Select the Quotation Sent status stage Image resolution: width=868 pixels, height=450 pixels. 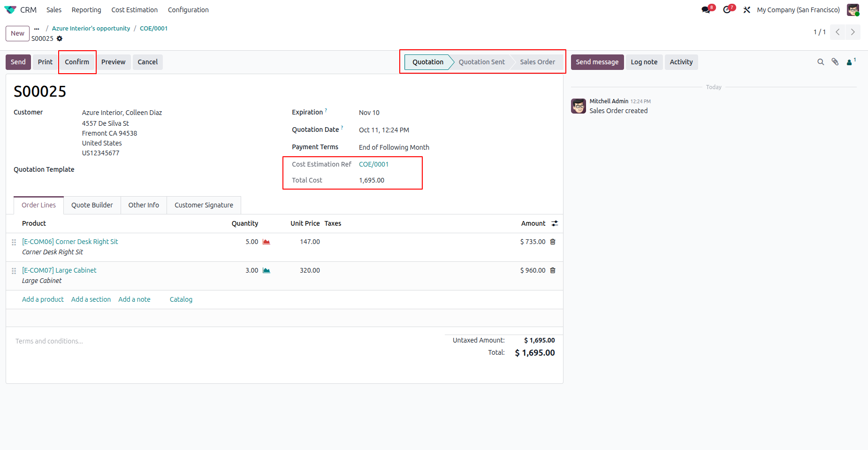(482, 62)
